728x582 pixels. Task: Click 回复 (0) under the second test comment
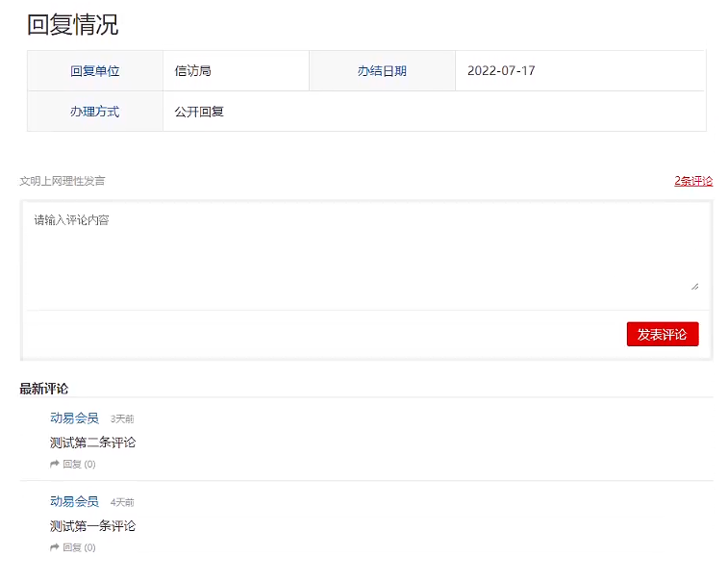tap(78, 464)
